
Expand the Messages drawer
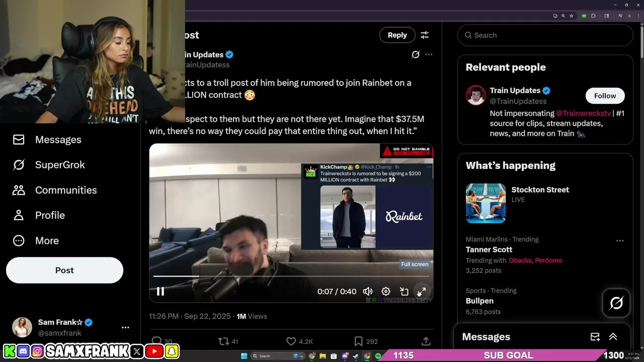point(613,337)
